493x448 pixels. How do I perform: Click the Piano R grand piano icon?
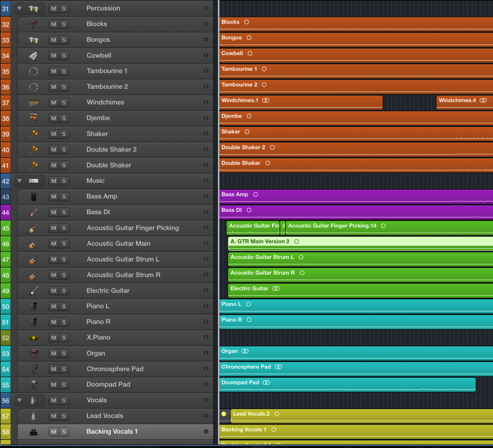click(x=34, y=322)
